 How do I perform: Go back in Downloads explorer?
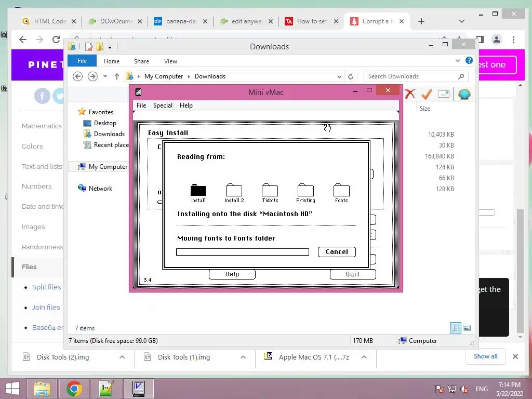[x=78, y=76]
